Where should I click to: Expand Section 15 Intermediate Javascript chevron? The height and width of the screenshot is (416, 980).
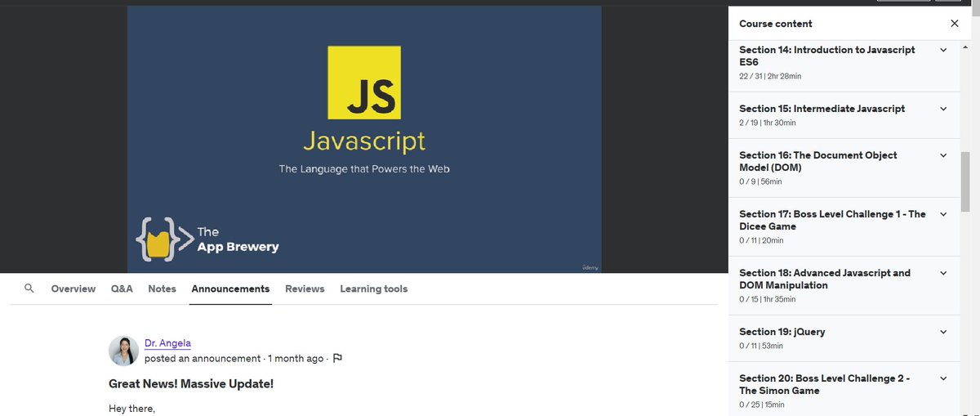tap(943, 109)
